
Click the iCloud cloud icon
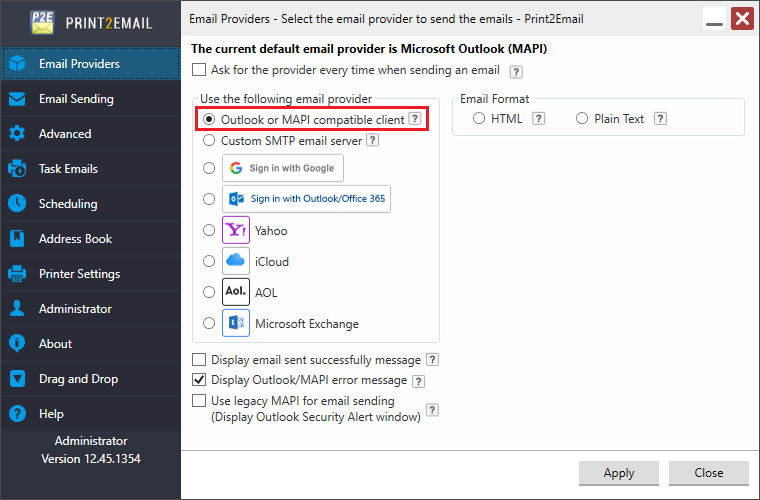tap(236, 261)
